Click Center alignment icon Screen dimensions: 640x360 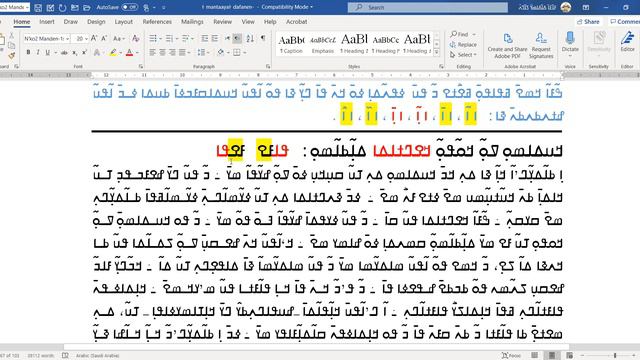point(162,52)
